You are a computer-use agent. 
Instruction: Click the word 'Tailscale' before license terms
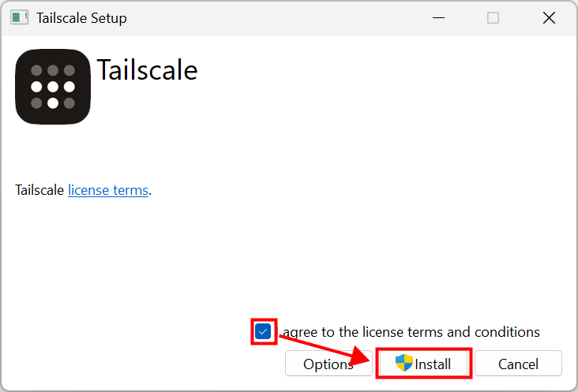40,190
